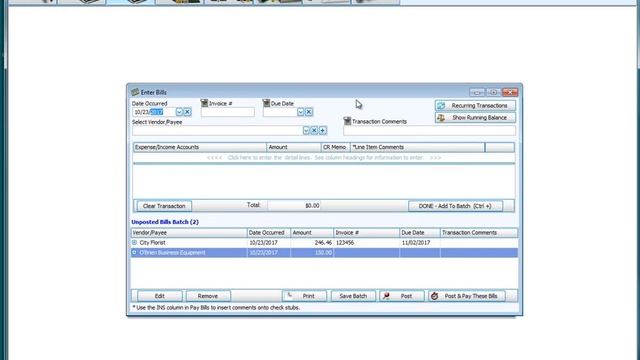Screen dimensions: 640x360
Task: Click the 11/02/2017 due date cell
Action: [420, 242]
